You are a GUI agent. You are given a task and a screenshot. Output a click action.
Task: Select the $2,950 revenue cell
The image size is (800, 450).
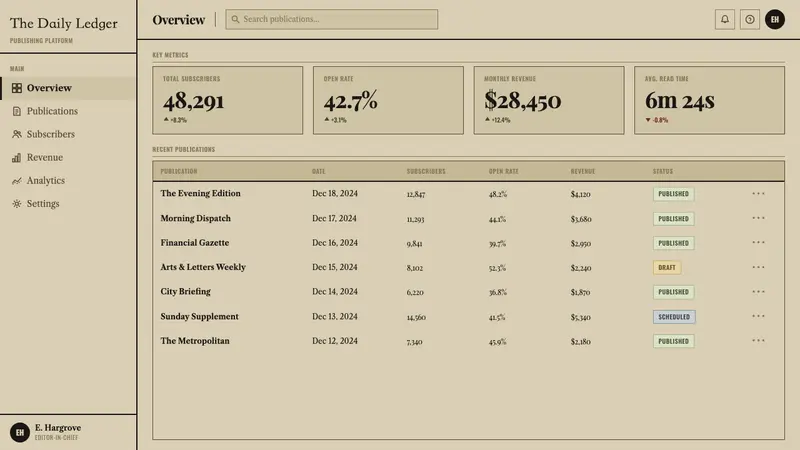tap(581, 243)
